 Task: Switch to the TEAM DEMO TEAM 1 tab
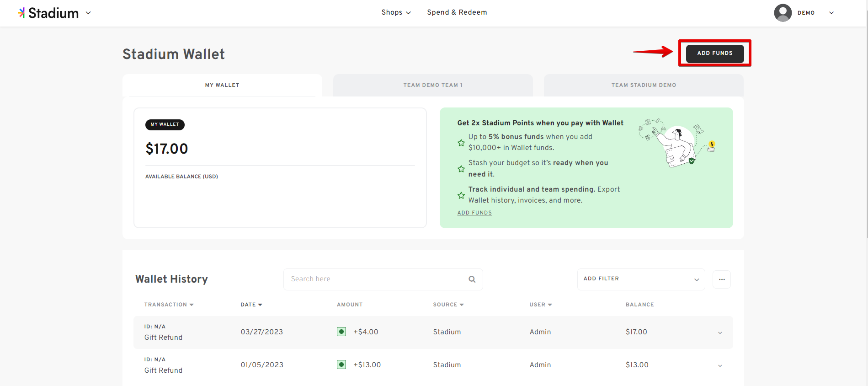point(433,85)
